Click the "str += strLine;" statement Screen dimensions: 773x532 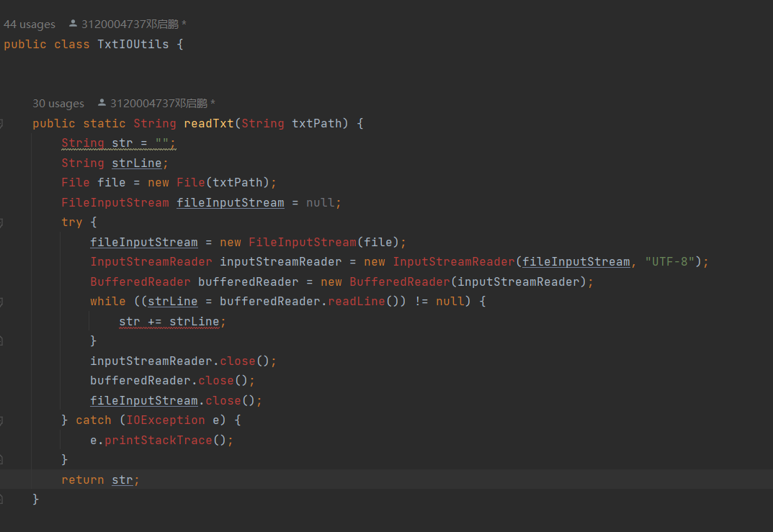[172, 322]
